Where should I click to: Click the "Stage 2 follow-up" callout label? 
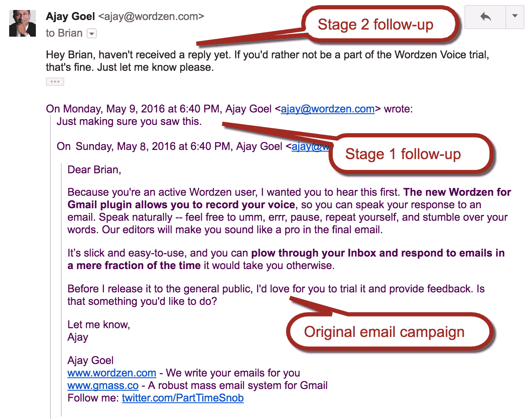coord(375,25)
